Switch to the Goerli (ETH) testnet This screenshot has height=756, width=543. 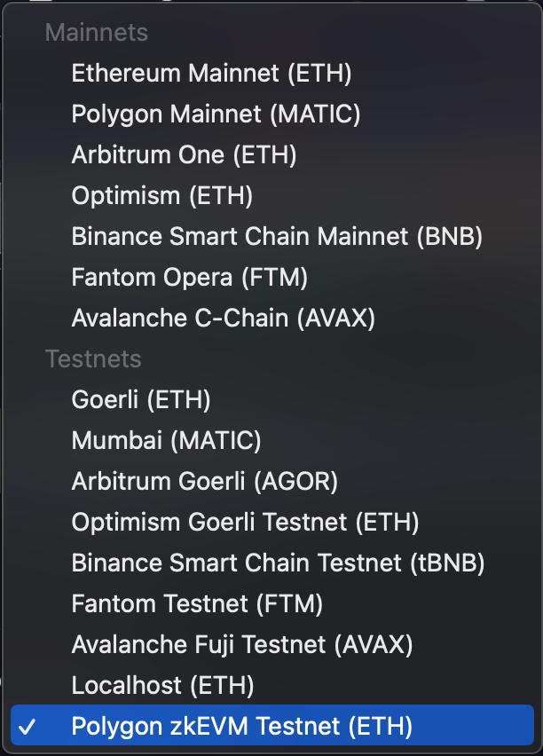pos(142,399)
